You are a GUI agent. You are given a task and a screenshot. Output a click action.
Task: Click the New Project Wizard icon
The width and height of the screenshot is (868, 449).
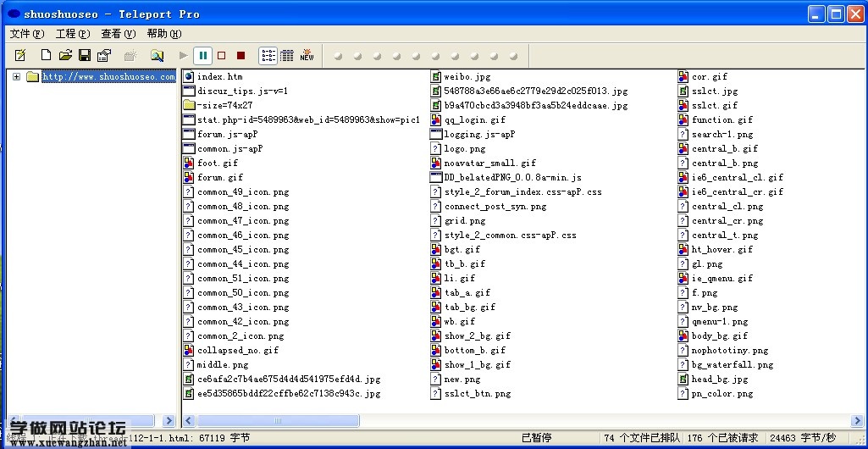point(21,56)
